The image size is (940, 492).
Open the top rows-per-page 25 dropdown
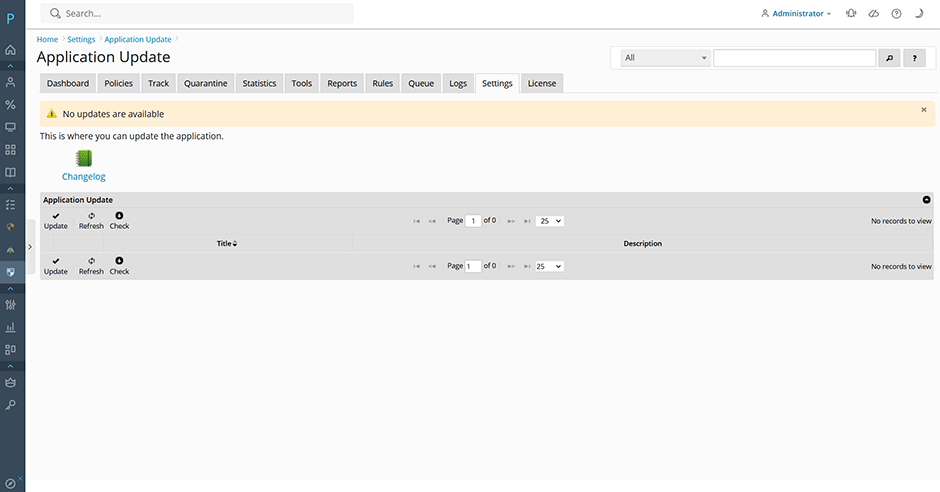click(550, 221)
